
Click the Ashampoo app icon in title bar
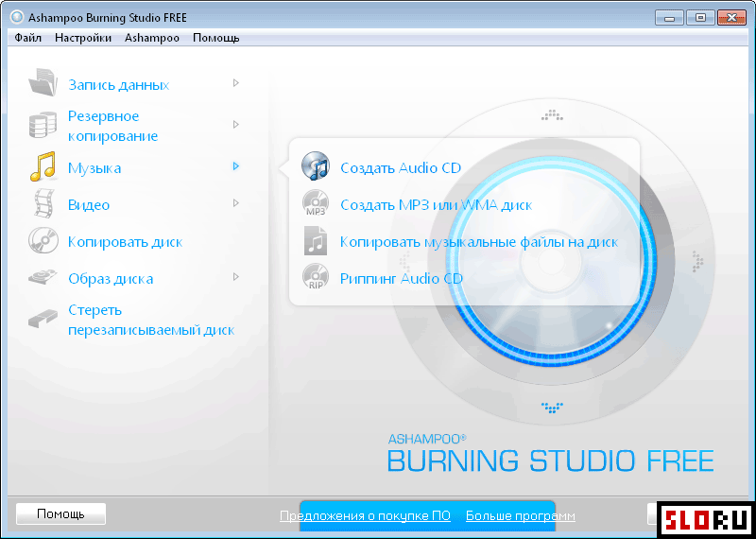tap(17, 18)
